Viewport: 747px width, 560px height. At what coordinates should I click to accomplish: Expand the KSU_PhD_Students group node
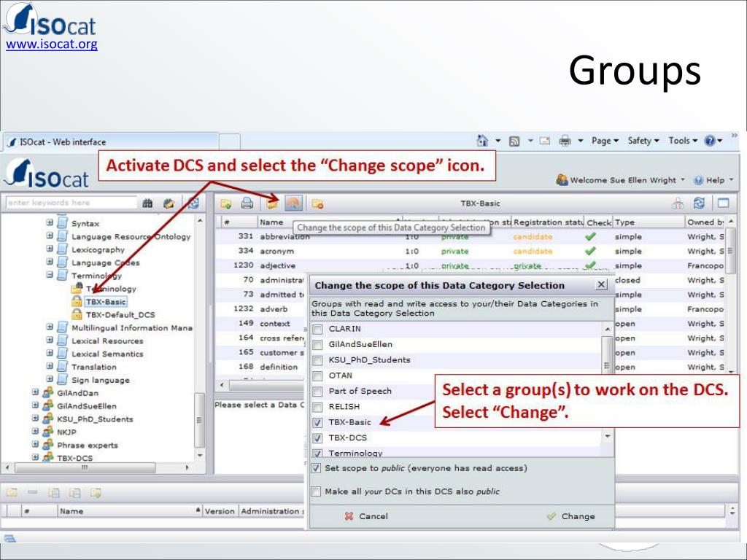click(x=35, y=419)
